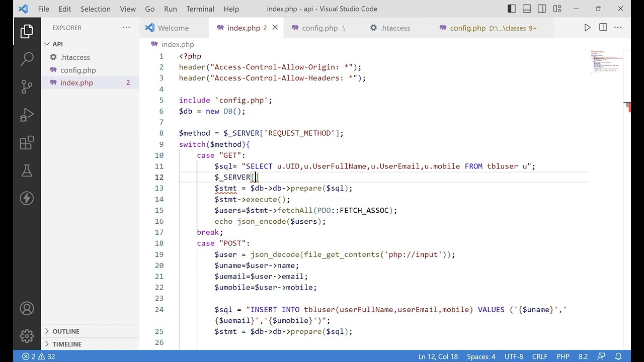This screenshot has width=644, height=362.
Task: Open the Explorer view in activity bar
Action: pyautogui.click(x=27, y=32)
